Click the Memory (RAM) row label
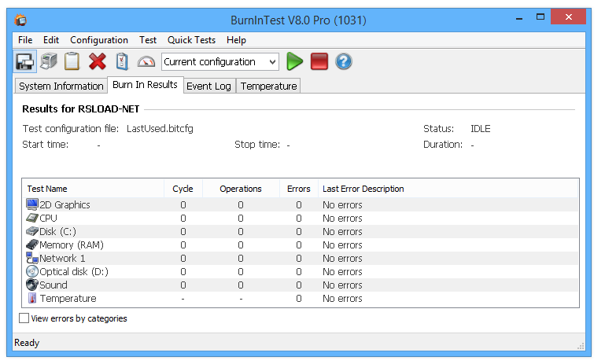 point(72,245)
